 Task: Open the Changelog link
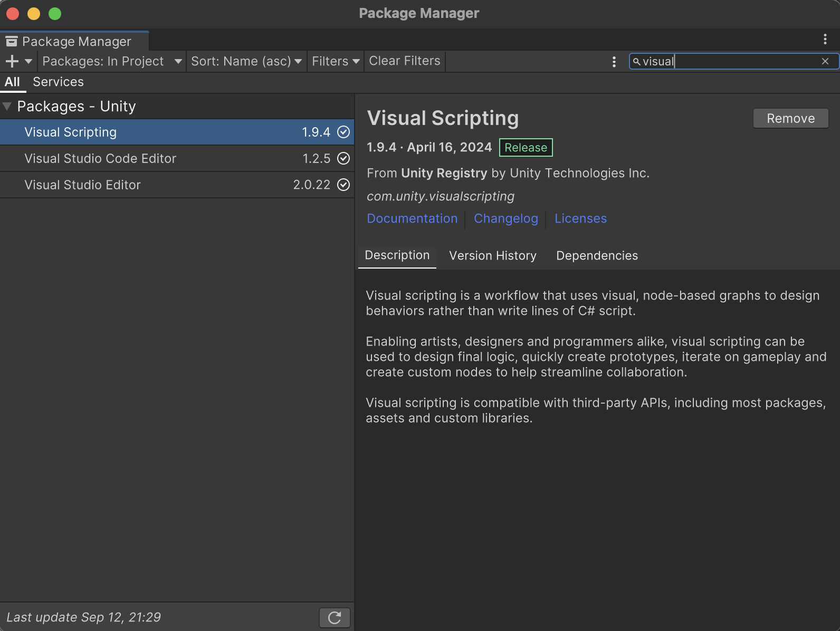click(505, 218)
